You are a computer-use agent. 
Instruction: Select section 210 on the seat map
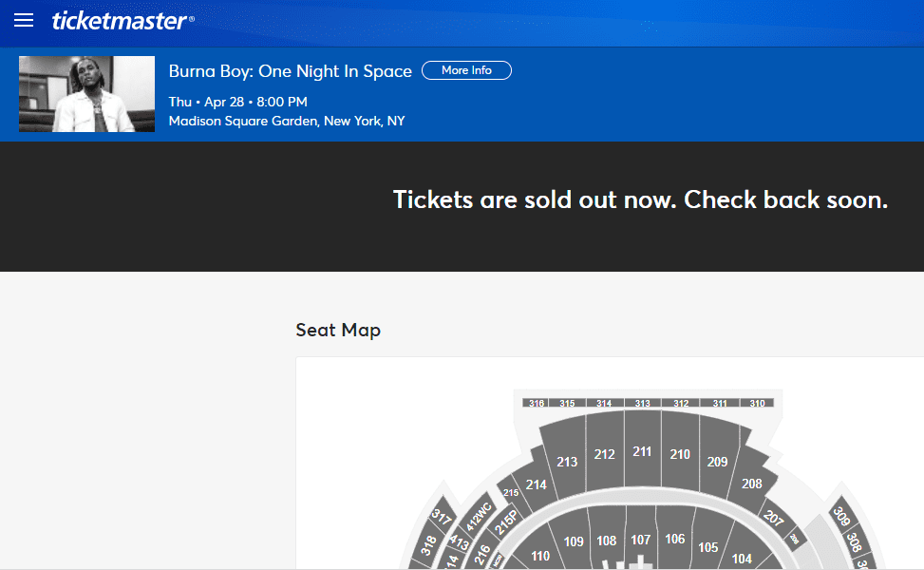click(x=680, y=454)
